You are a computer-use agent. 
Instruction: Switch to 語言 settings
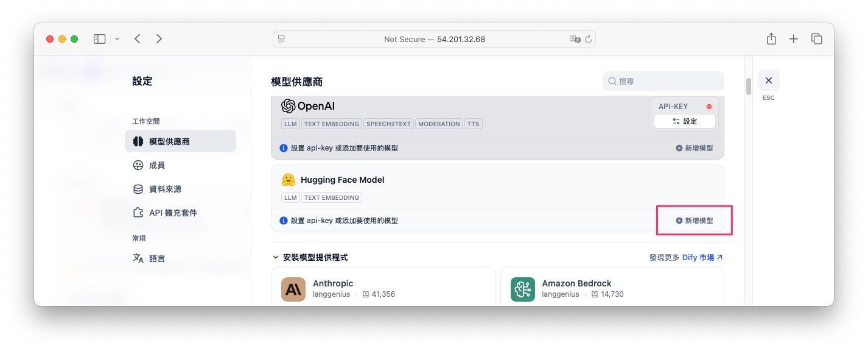[x=156, y=258]
